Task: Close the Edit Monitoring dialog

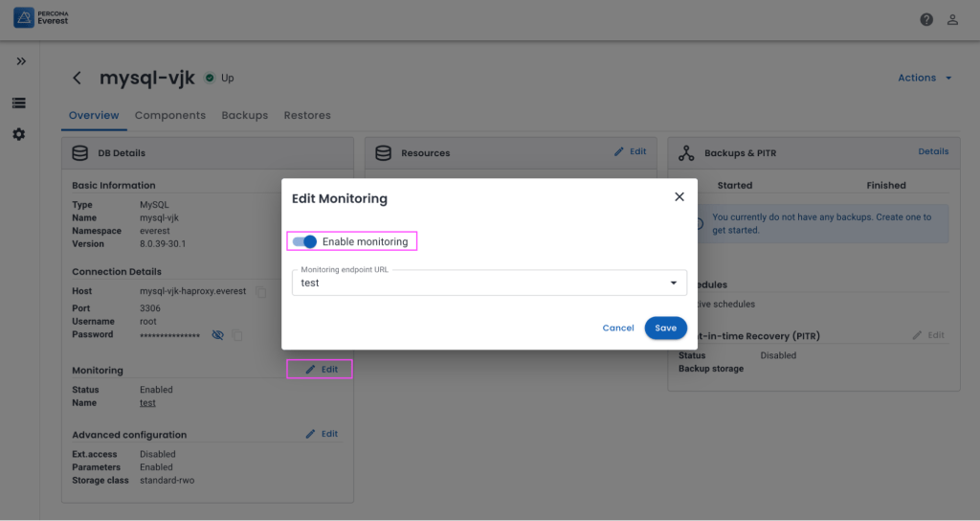Action: click(679, 197)
